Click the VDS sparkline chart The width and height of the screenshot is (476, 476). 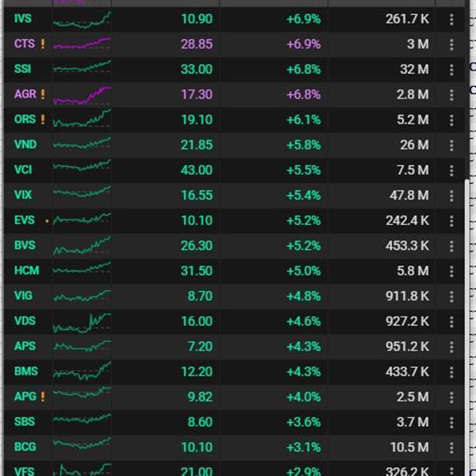point(82,322)
